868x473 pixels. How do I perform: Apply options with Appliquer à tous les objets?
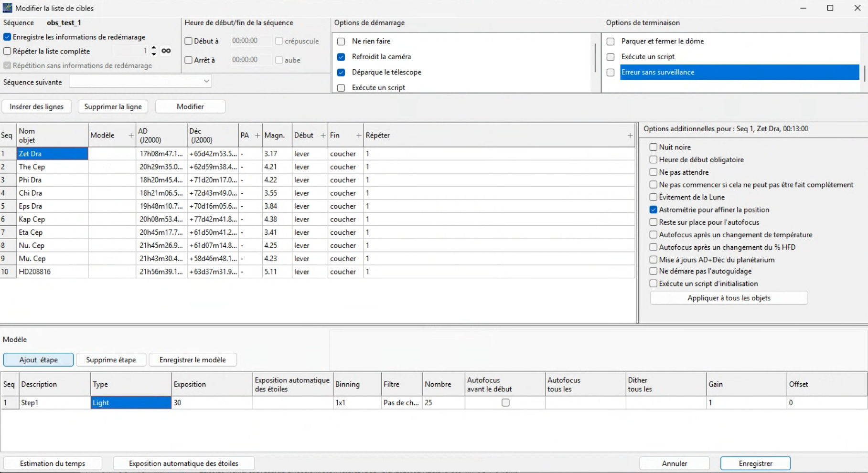(729, 298)
